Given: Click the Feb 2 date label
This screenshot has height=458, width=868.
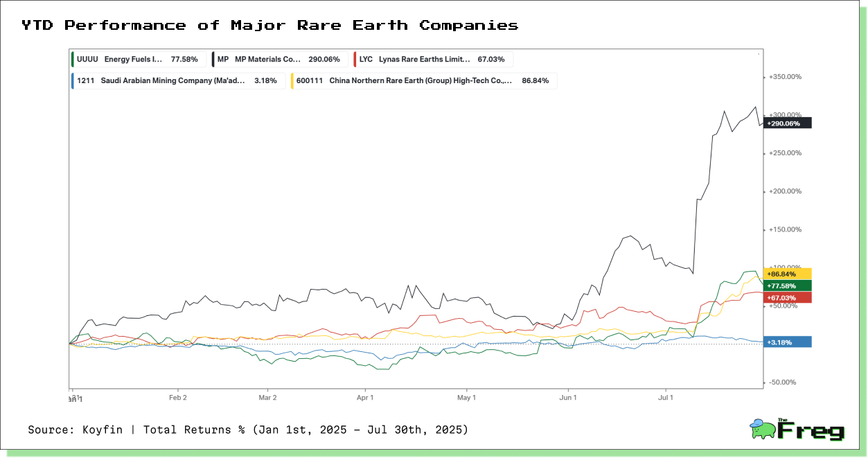Looking at the screenshot, I should coord(178,398).
